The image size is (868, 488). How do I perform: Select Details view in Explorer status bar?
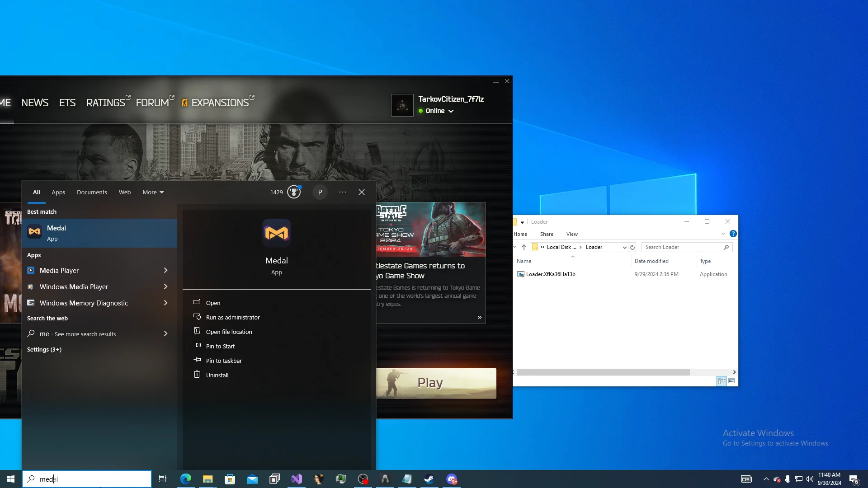tap(721, 381)
